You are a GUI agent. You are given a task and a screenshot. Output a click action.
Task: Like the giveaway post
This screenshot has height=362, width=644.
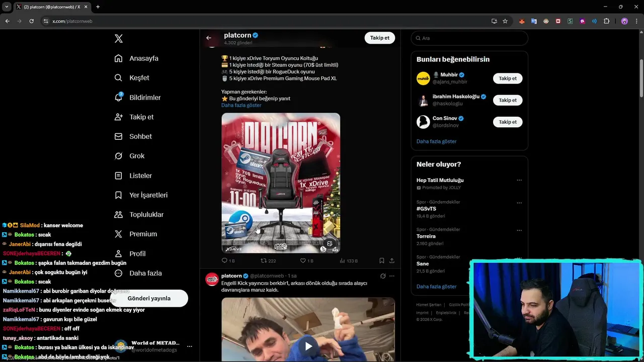point(306,260)
